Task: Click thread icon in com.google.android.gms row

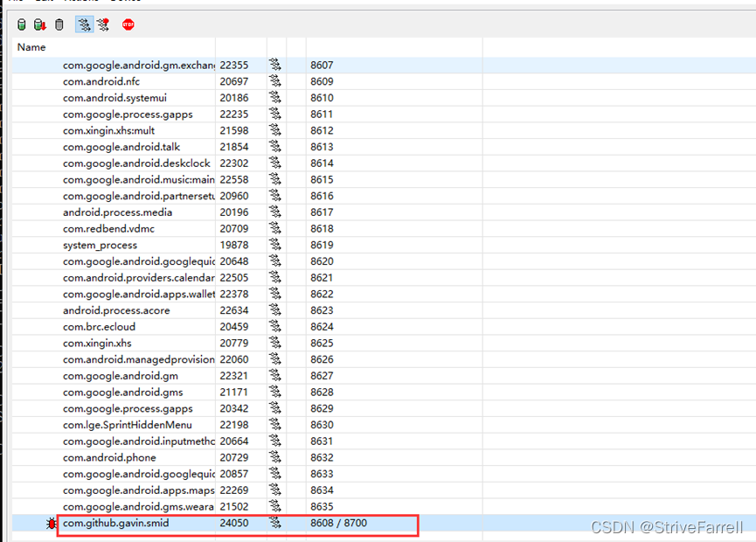Action: [x=274, y=392]
